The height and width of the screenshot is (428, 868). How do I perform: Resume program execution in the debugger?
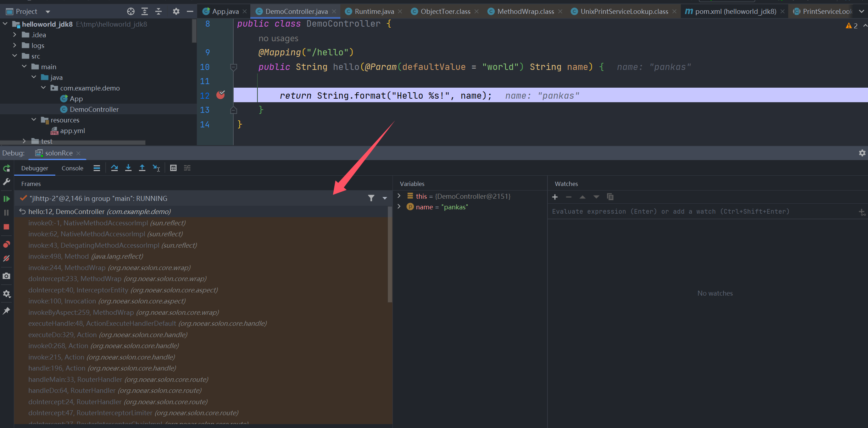(6, 199)
